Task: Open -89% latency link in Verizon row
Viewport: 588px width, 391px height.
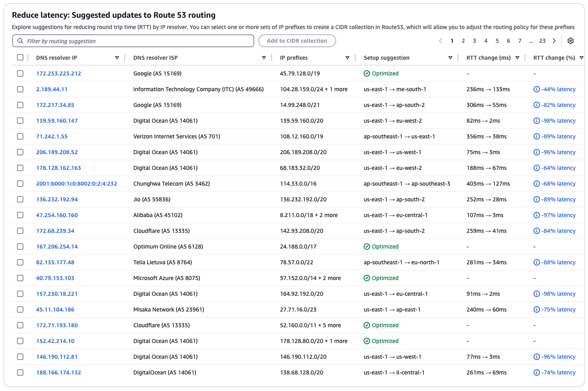Action: pyautogui.click(x=559, y=136)
